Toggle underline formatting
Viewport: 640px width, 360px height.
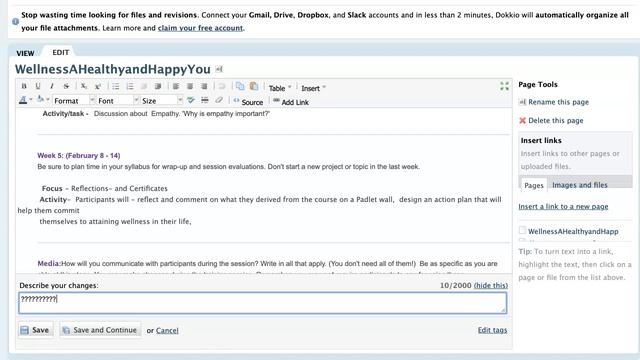point(38,86)
